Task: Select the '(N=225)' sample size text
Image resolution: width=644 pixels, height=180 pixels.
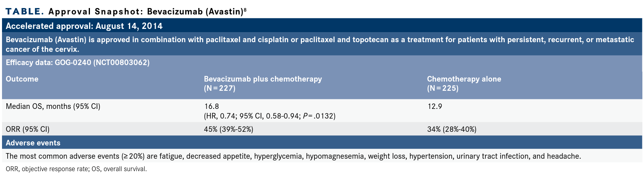Action: (x=443, y=88)
